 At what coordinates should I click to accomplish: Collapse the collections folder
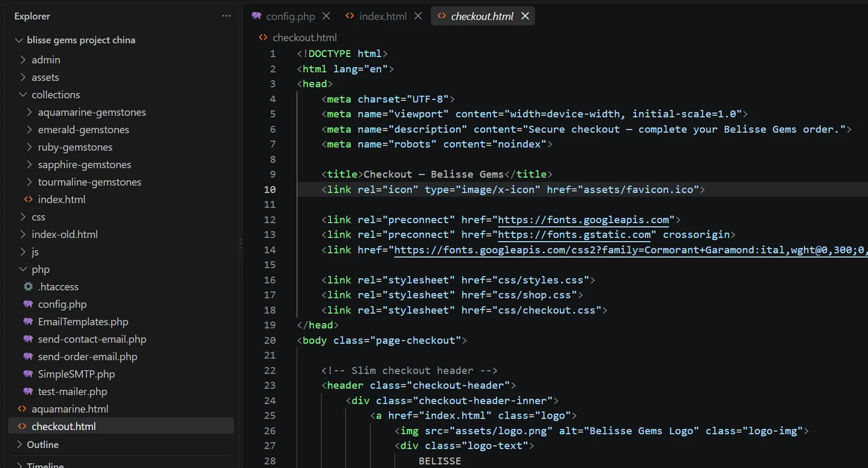[23, 94]
